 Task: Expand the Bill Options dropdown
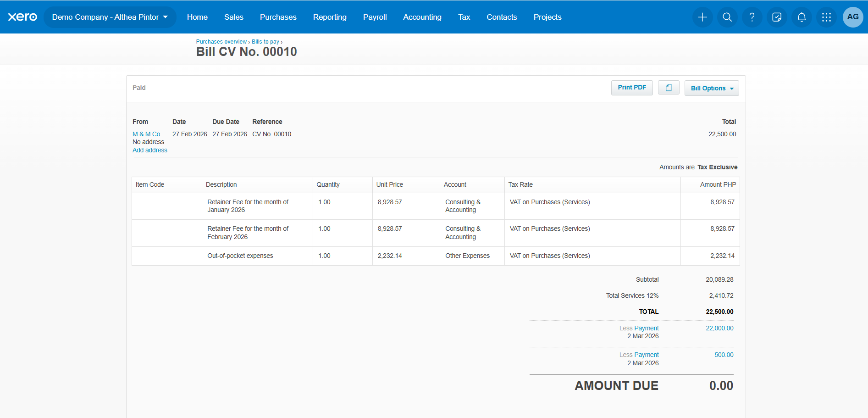712,88
